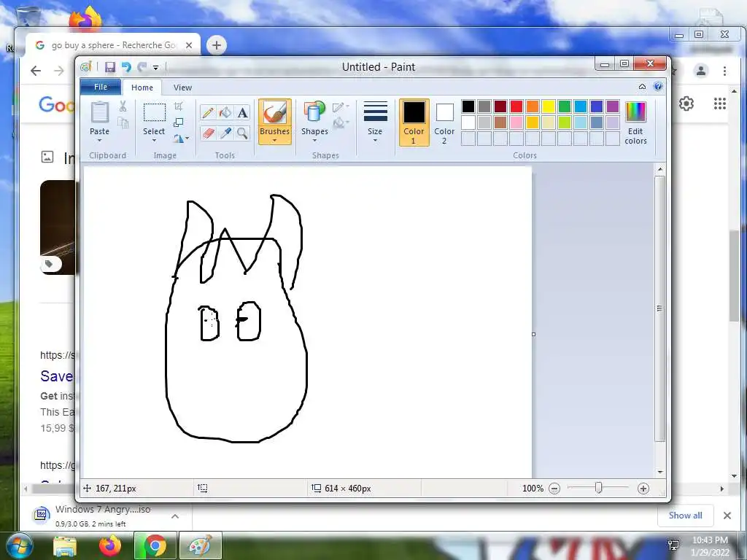Click the zoom slider handle
This screenshot has height=560, width=747.
click(598, 488)
